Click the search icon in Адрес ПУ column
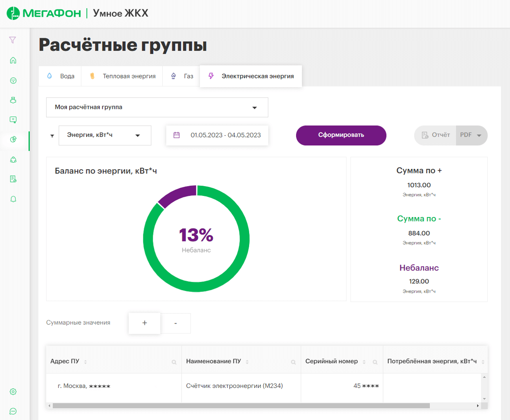510x420 pixels. point(174,362)
